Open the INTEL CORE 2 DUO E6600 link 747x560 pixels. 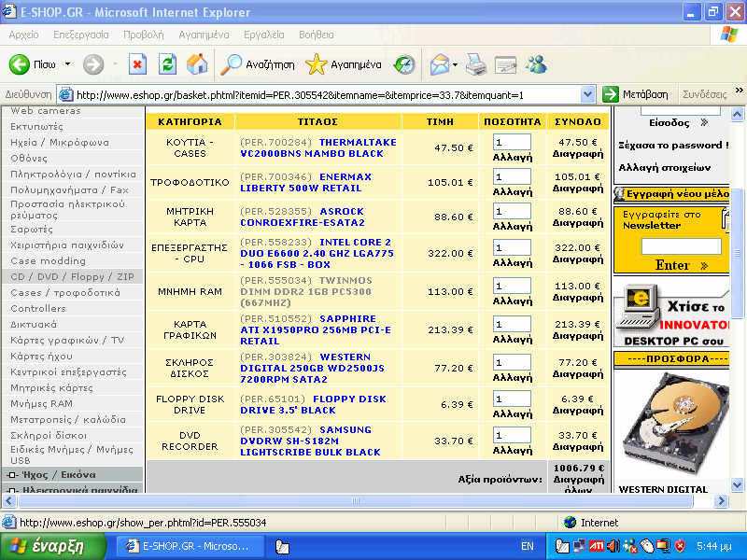tap(317, 253)
